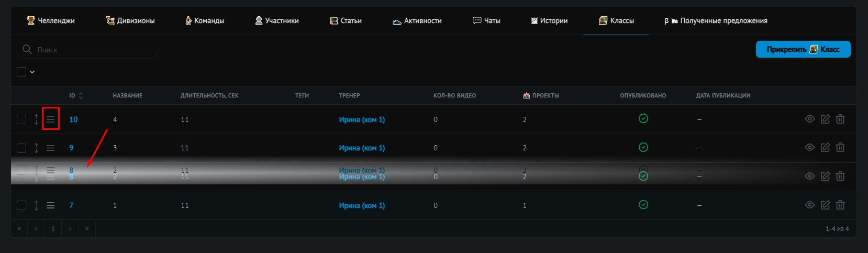Click the trash icon in row 9
The image size is (868, 253).
pyautogui.click(x=840, y=148)
